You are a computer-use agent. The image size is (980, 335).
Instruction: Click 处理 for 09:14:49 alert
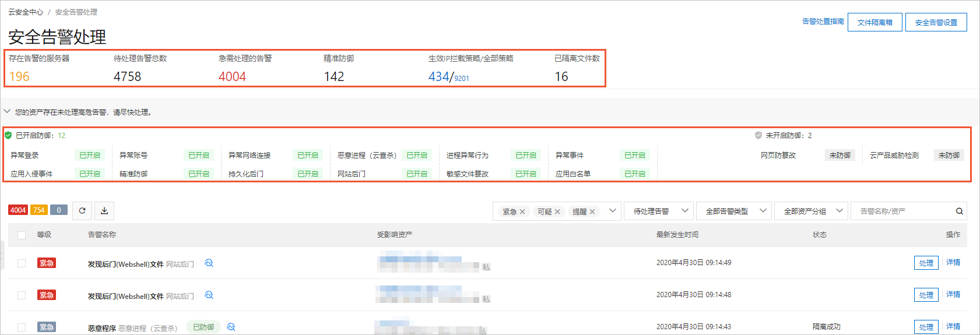click(x=926, y=263)
